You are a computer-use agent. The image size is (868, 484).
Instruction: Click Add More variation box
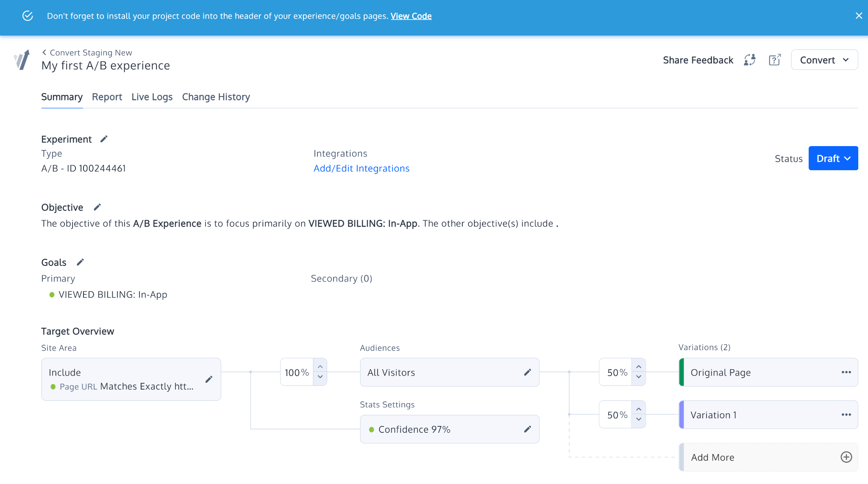768,457
